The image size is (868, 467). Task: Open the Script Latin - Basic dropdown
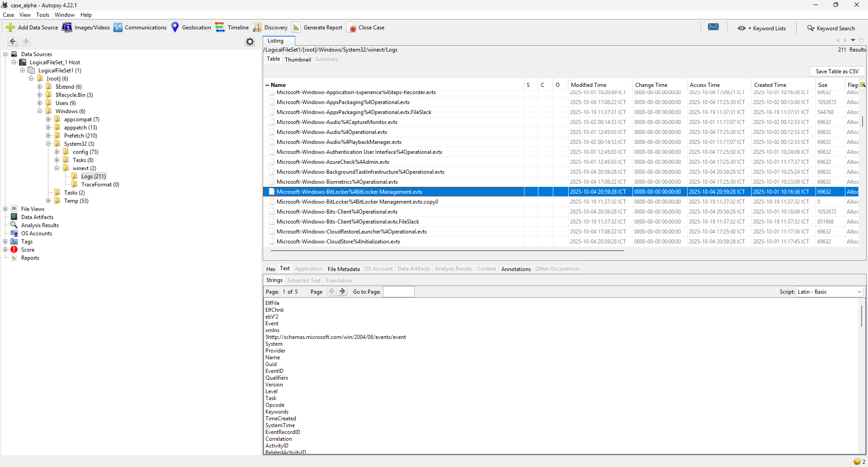(x=830, y=292)
